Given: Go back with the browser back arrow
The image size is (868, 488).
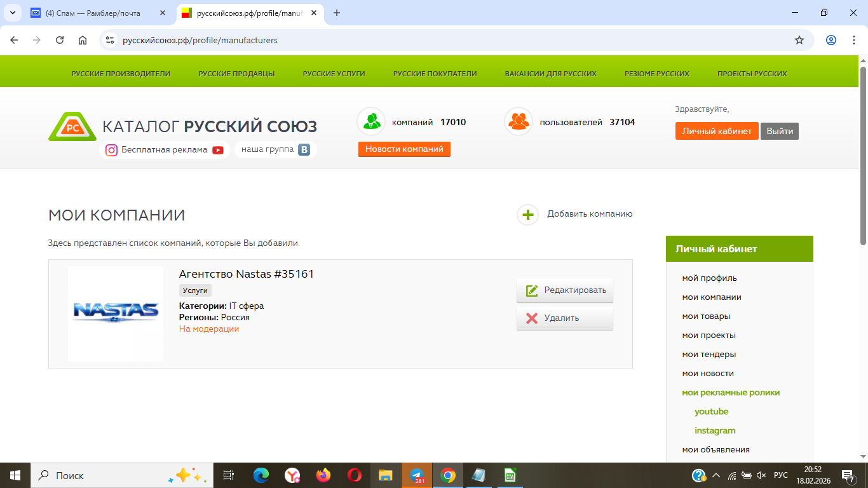Looking at the screenshot, I should pos(14,40).
